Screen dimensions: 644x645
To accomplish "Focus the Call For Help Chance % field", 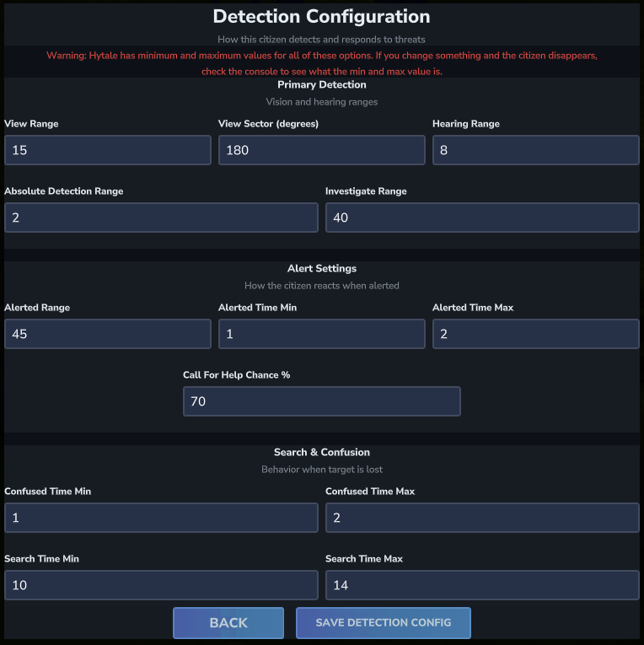I will coord(321,401).
